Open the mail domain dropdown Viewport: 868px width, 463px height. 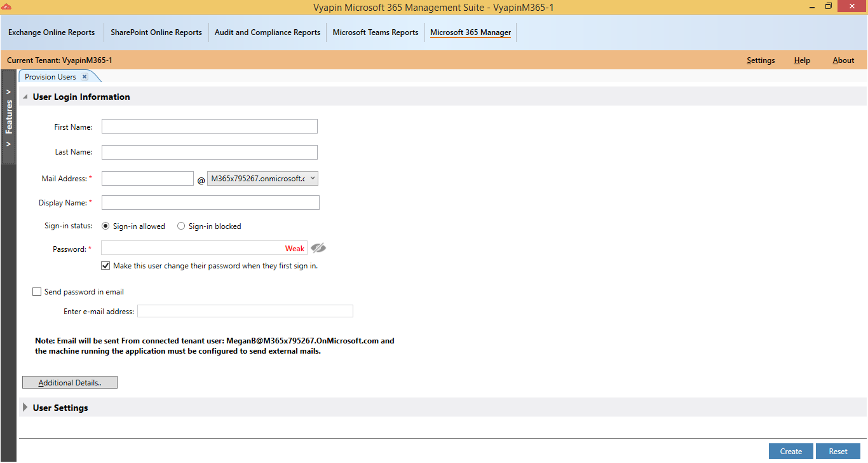[262, 179]
